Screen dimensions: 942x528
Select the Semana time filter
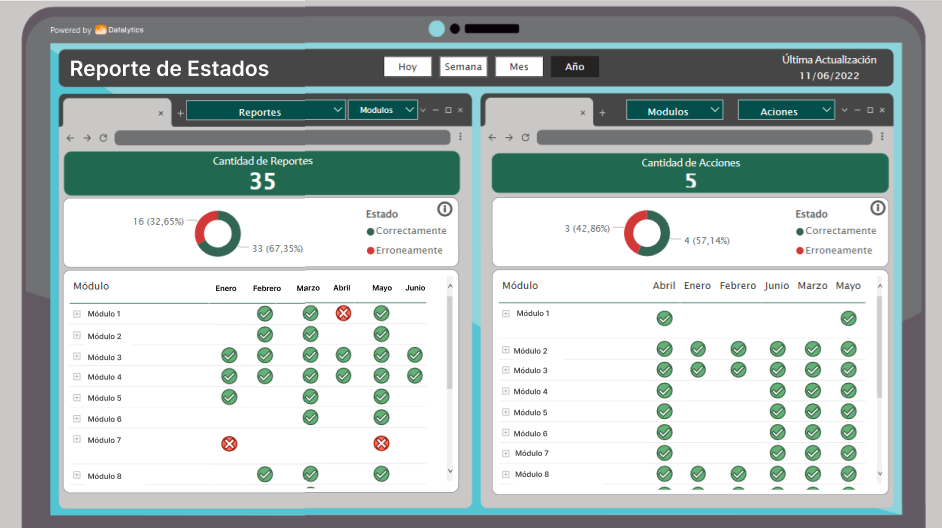[463, 67]
